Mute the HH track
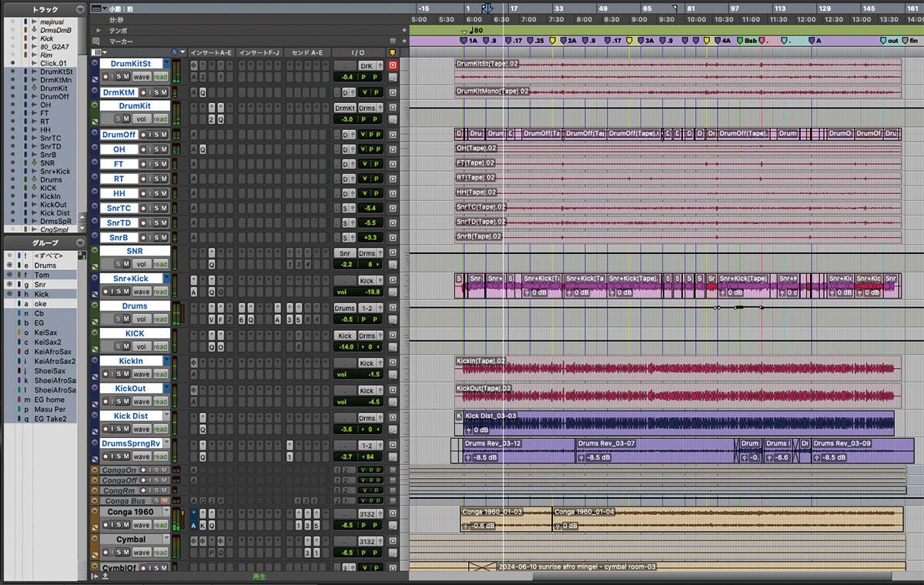The image size is (924, 585). click(x=162, y=194)
